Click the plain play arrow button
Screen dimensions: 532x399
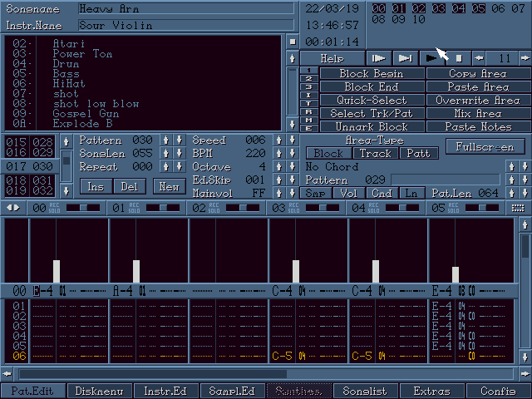431,58
